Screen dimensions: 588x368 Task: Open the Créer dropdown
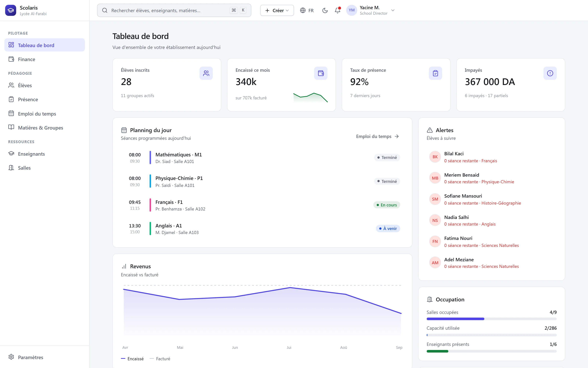coord(277,10)
